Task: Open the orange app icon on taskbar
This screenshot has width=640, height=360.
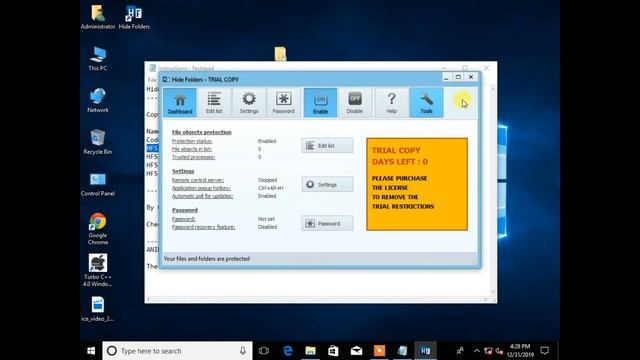Action: tap(379, 351)
